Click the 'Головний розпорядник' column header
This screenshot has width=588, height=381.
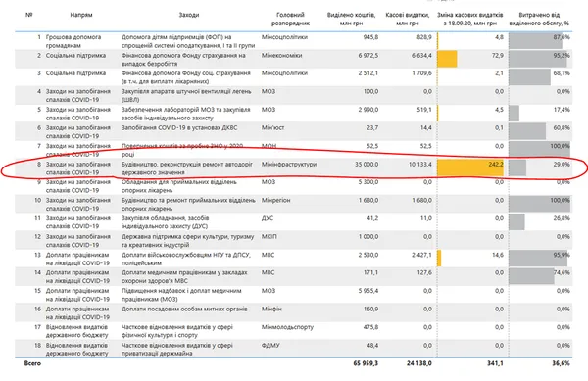click(290, 20)
